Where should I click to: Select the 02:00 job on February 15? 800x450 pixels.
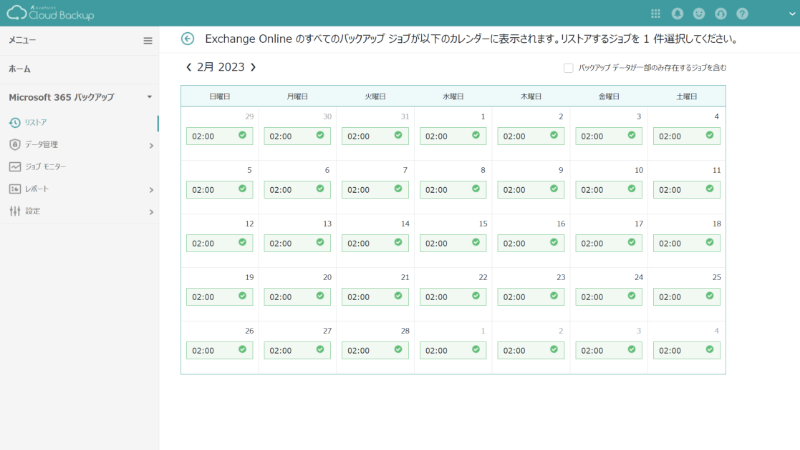tap(453, 243)
